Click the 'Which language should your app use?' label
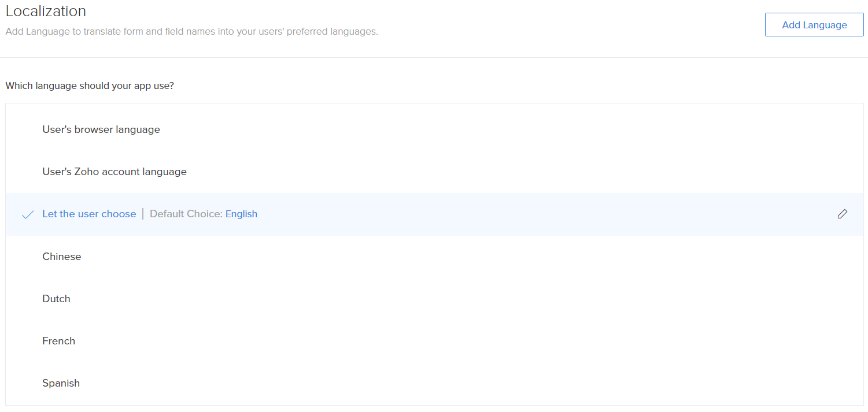Image resolution: width=868 pixels, height=412 pixels. tap(90, 86)
